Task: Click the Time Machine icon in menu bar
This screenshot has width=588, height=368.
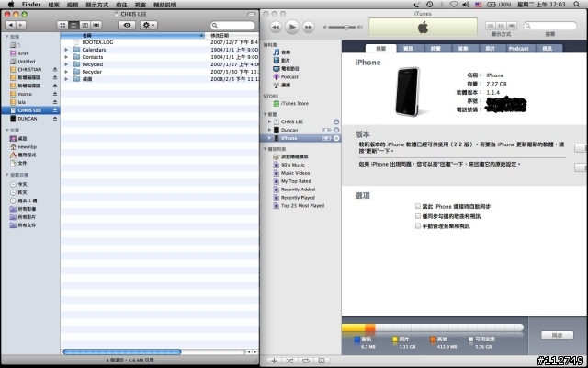Action: click(429, 4)
